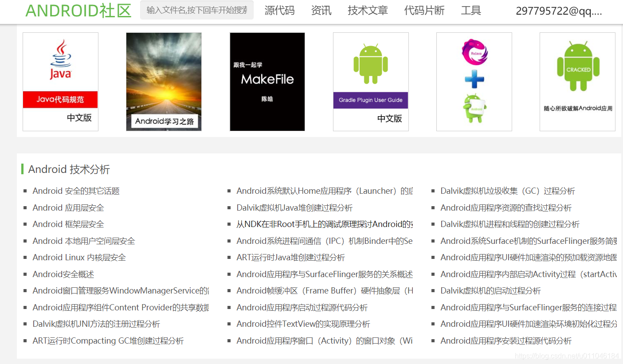
Task: Focus the file name search box
Action: 197,10
